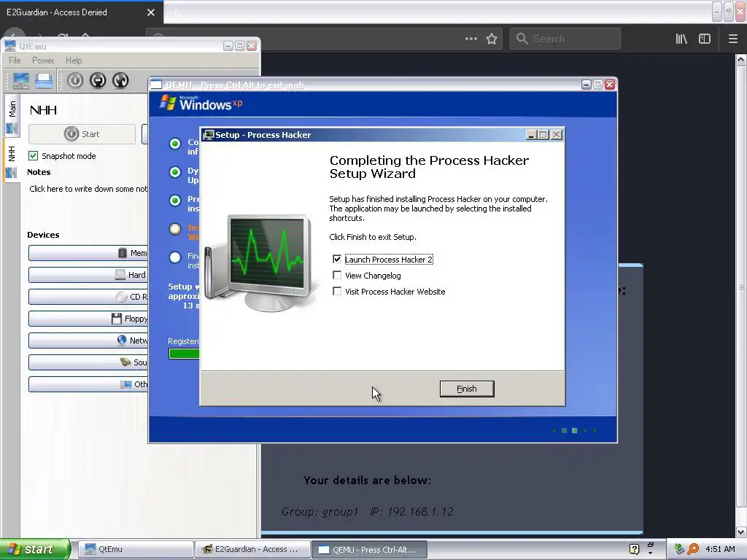The image size is (747, 560).
Task: Open the Help menu in QtEmu
Action: [74, 61]
